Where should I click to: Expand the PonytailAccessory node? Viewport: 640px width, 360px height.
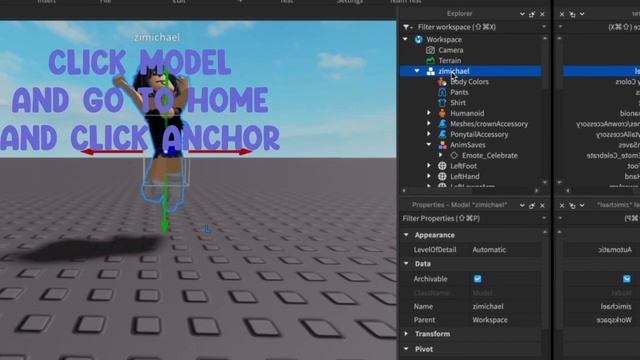point(429,134)
